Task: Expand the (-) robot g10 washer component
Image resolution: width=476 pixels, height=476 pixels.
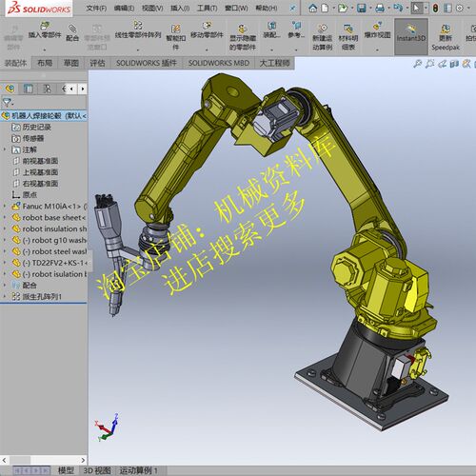Action: click(5, 240)
